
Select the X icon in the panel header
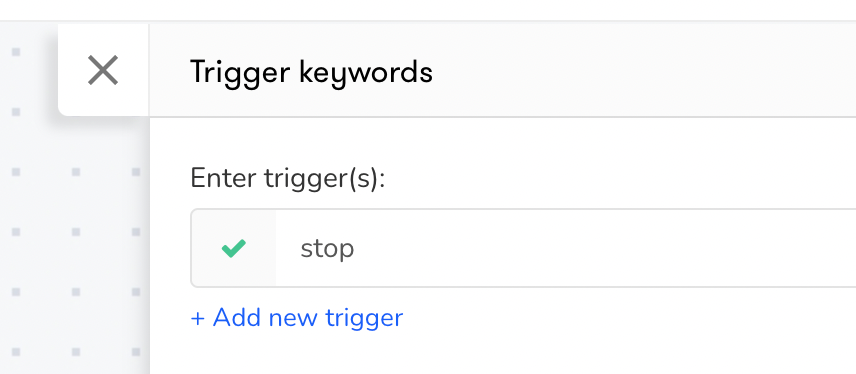pos(103,70)
